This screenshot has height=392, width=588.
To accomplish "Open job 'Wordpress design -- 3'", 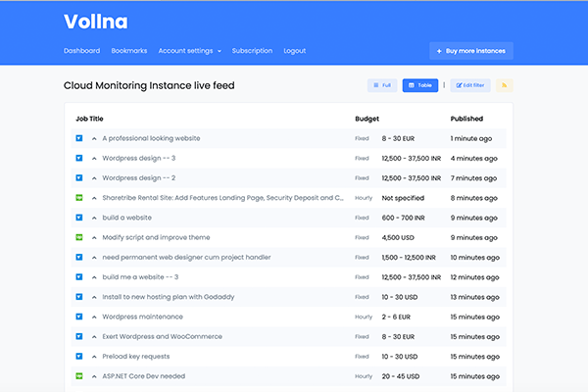I will point(139,159).
